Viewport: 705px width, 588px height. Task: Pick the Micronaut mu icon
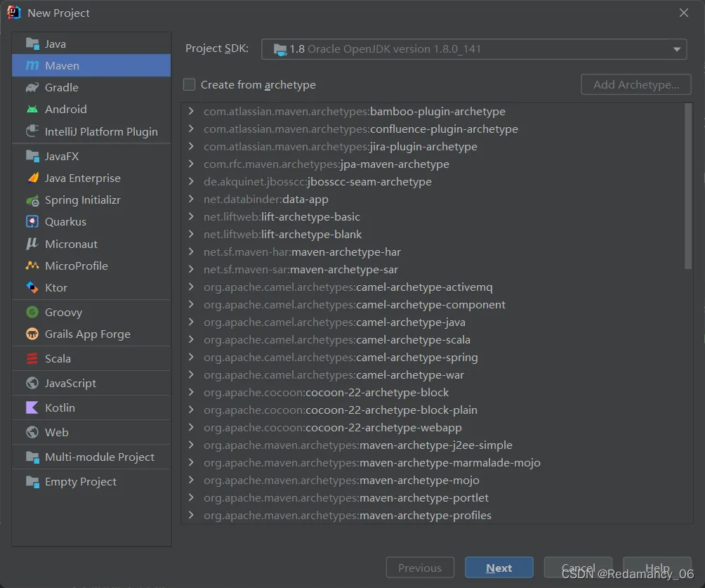(x=32, y=244)
